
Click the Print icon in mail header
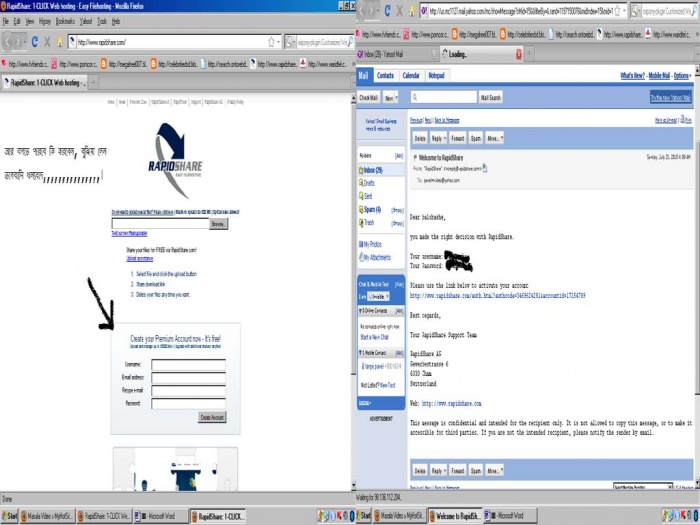coord(686,120)
